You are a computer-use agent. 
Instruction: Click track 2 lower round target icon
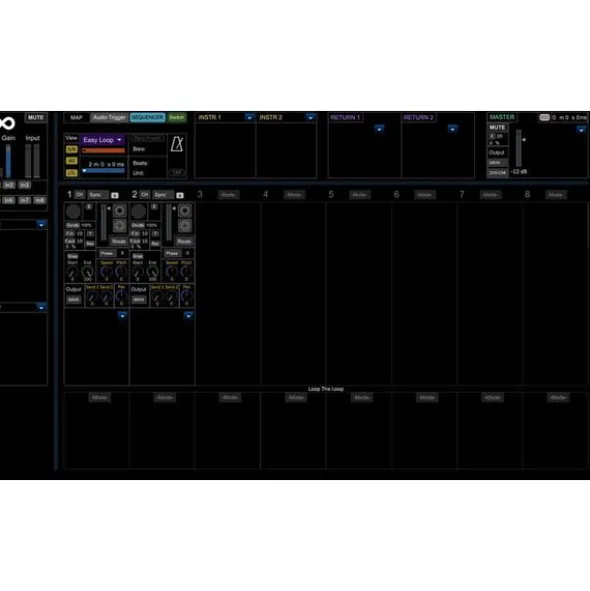tap(185, 226)
